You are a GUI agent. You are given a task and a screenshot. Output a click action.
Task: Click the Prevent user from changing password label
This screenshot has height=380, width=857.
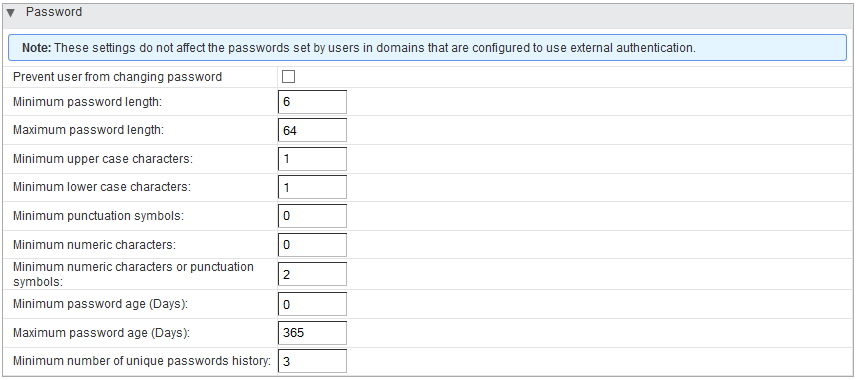(118, 77)
